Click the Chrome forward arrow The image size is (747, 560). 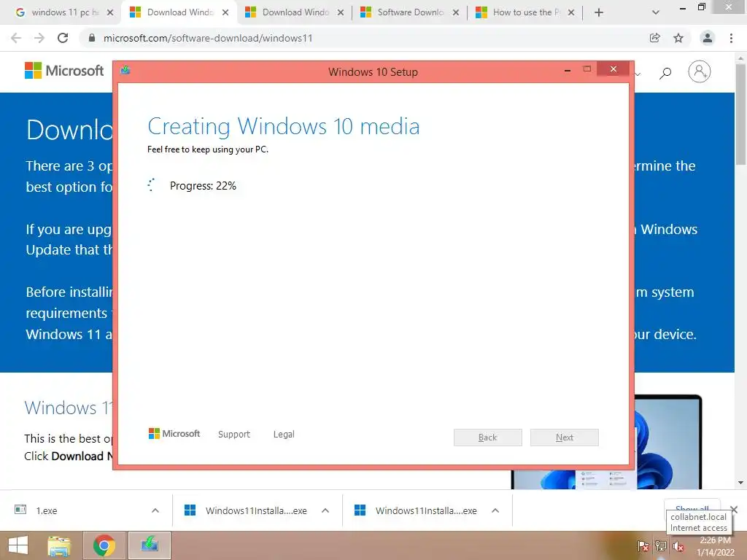(39, 38)
